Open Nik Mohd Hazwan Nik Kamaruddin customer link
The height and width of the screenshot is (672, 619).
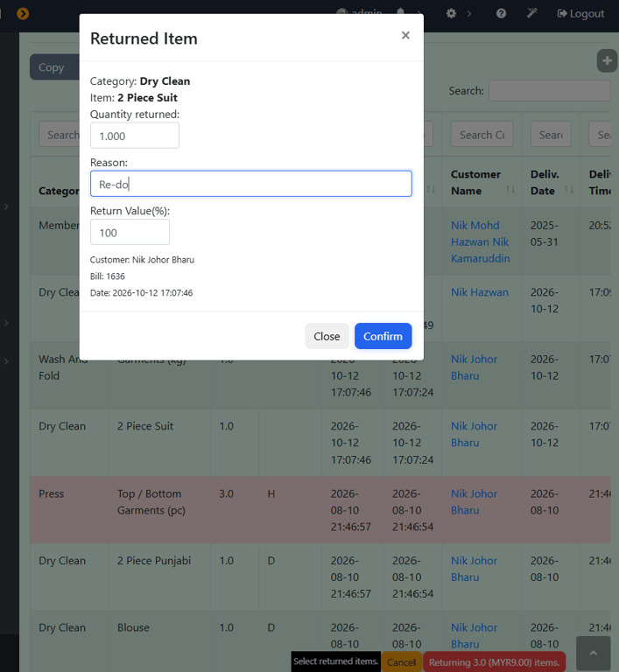tap(480, 241)
